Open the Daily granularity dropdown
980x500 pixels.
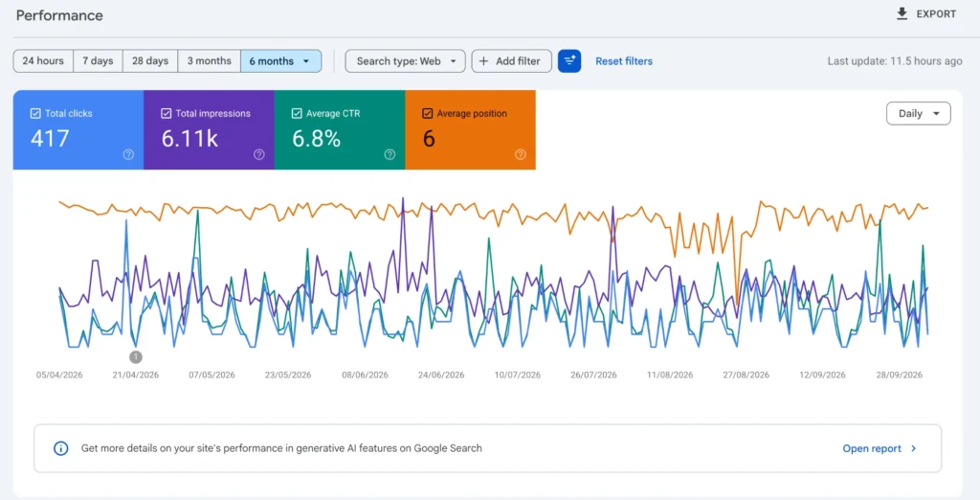918,113
